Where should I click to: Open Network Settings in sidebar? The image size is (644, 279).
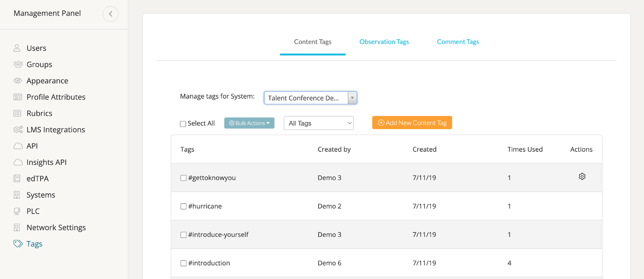click(x=56, y=228)
